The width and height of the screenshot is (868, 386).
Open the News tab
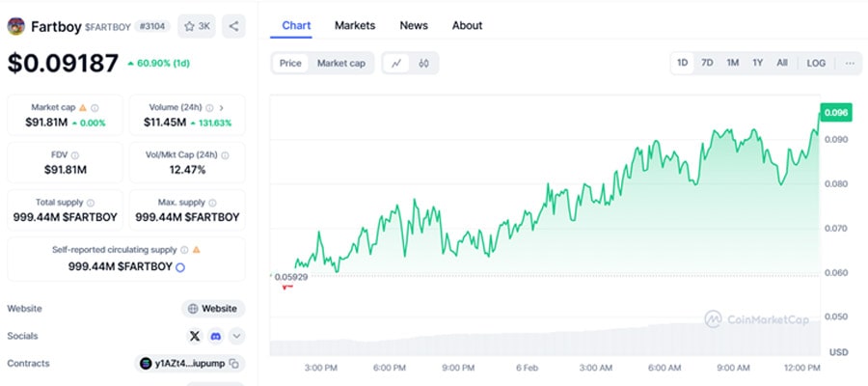pos(414,25)
